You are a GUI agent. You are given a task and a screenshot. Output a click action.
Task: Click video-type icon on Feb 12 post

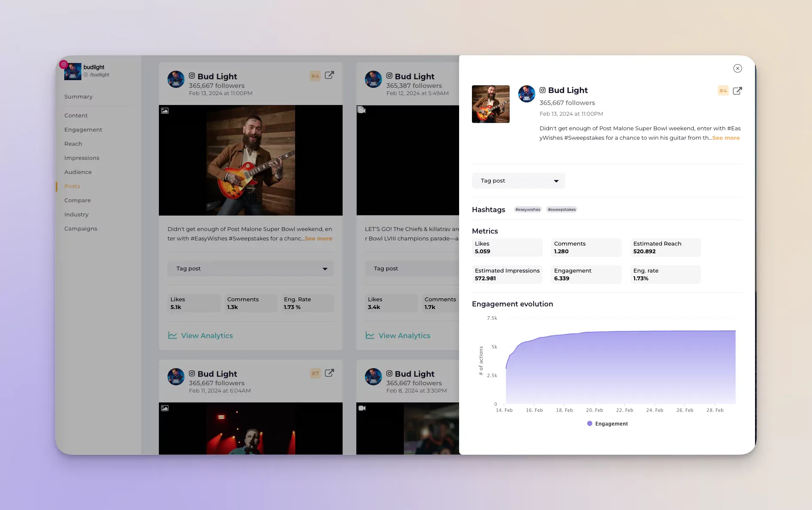[x=362, y=110]
